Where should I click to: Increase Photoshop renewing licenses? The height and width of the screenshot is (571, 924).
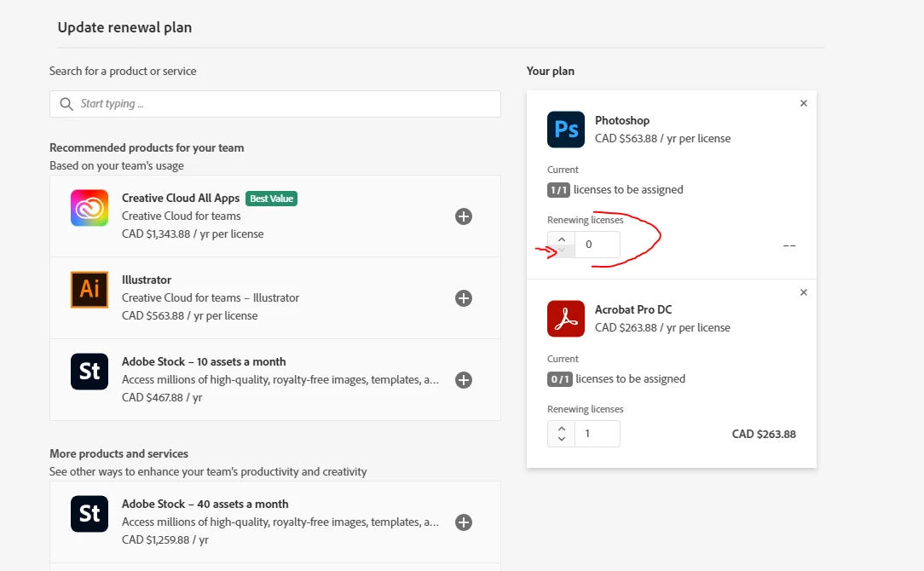pos(562,239)
